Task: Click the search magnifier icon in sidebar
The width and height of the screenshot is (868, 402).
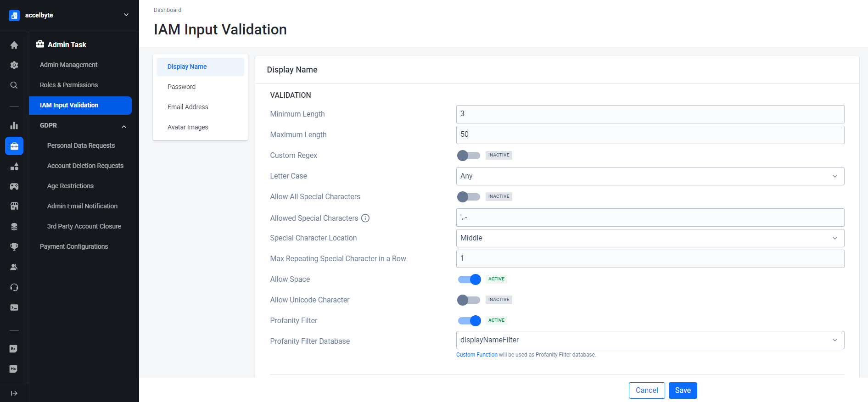Action: click(14, 85)
